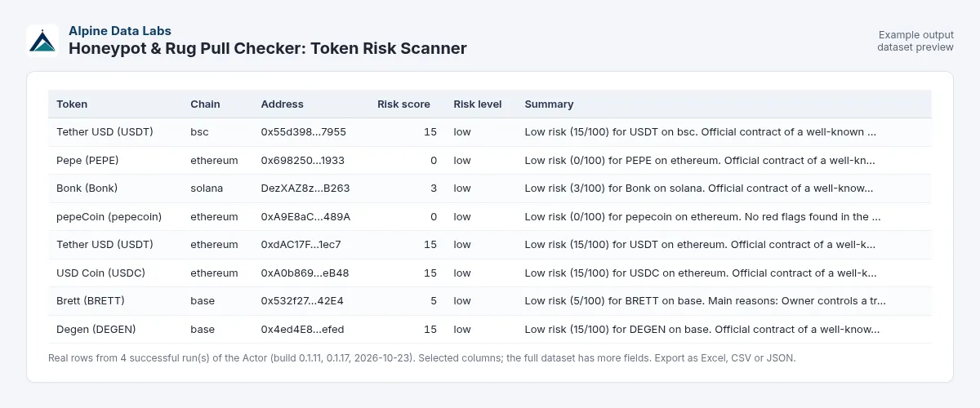This screenshot has height=408, width=980.
Task: Click address 0xA0b869...eB48
Action: coord(305,273)
